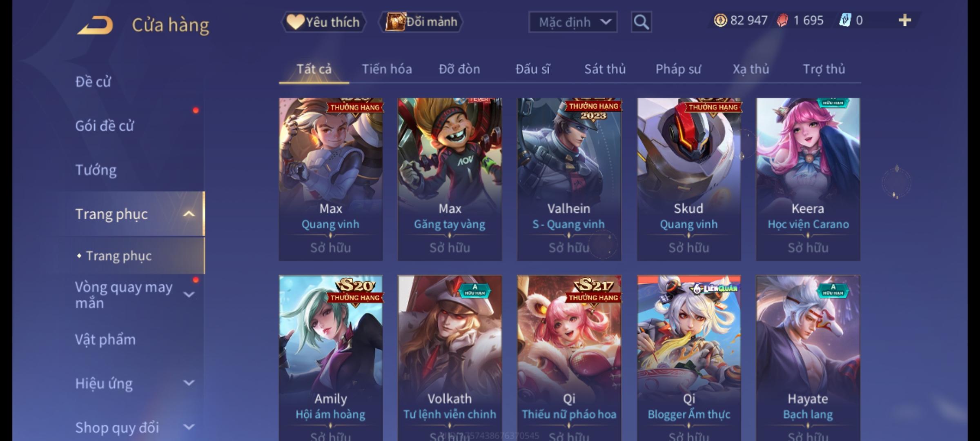Select the Keera Học viện Carano skin
The image size is (980, 441).
(808, 179)
